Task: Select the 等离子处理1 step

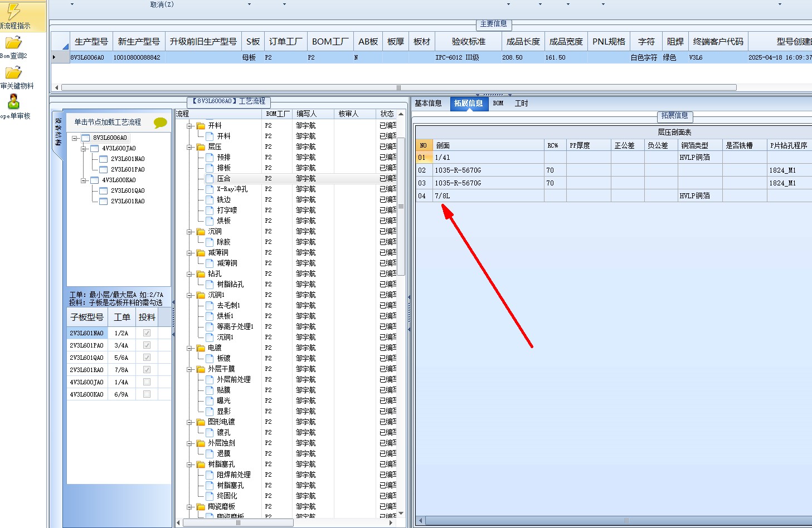Action: 235,326
